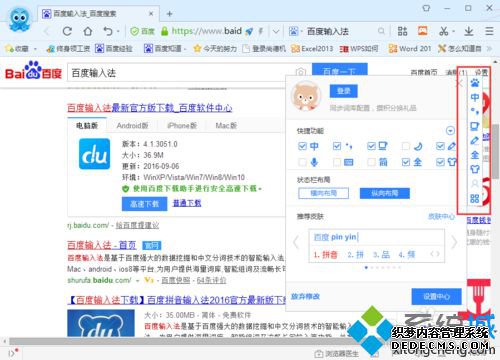Image resolution: width=500 pixels, height=360 pixels.
Task: Click the 普通下载 link
Action: point(187,203)
